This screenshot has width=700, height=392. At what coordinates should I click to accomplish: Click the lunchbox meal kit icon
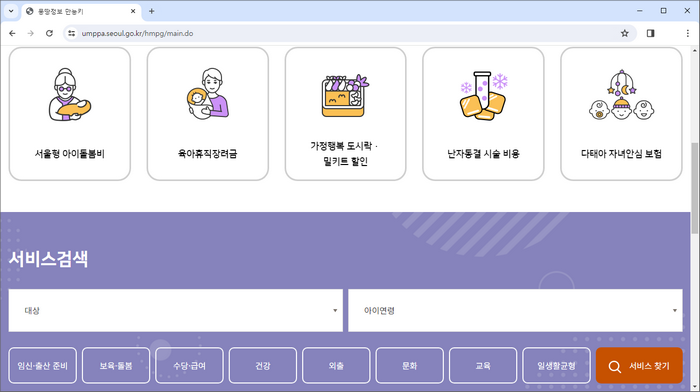pos(346,96)
